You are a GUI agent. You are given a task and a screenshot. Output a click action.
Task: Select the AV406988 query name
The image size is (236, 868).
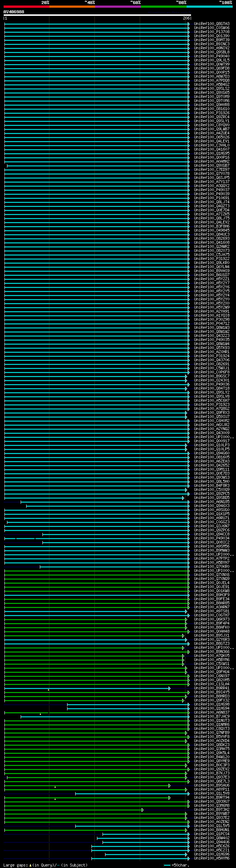pyautogui.click(x=14, y=12)
